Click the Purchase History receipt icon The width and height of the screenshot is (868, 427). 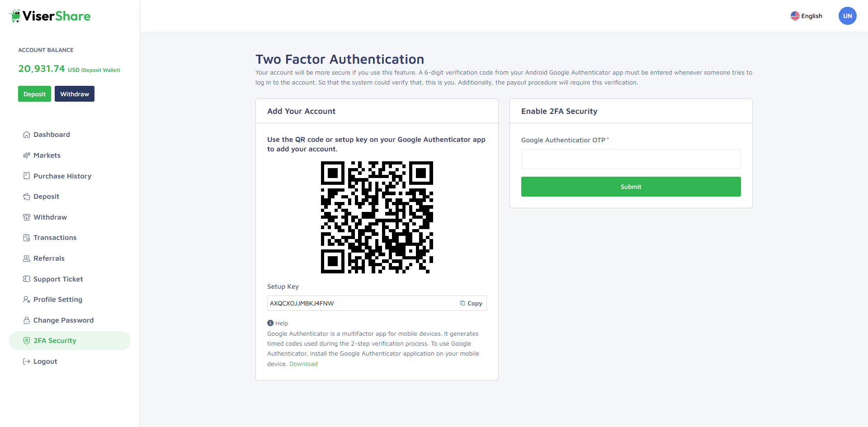pyautogui.click(x=27, y=176)
